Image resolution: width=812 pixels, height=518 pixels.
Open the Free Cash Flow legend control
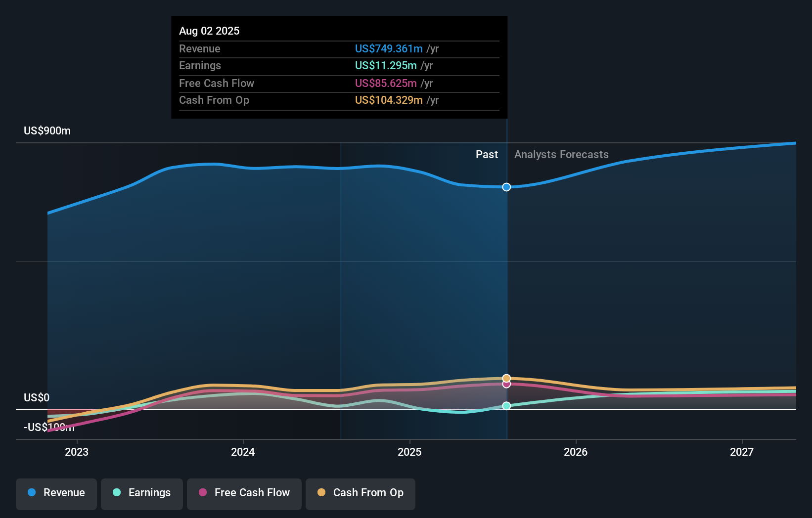coord(244,493)
